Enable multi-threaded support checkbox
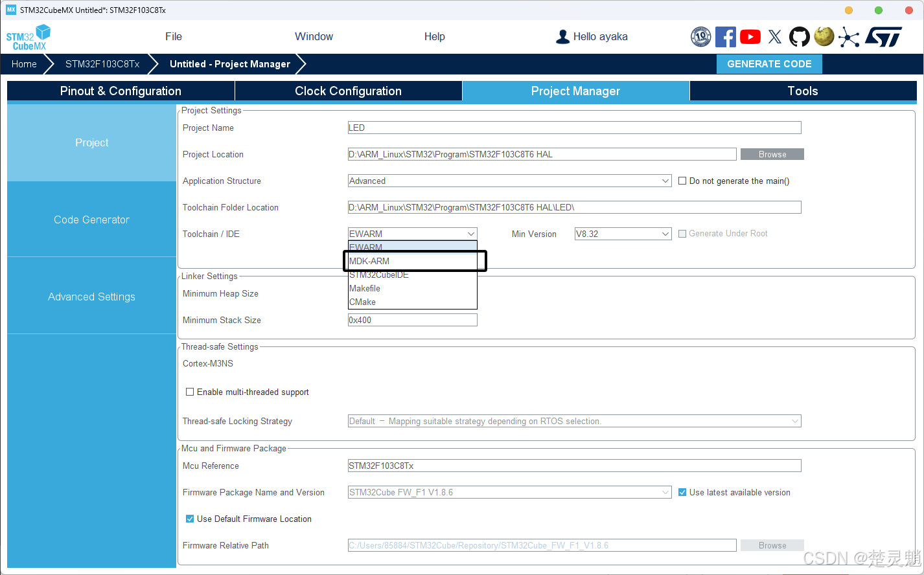The width and height of the screenshot is (924, 575). (190, 392)
